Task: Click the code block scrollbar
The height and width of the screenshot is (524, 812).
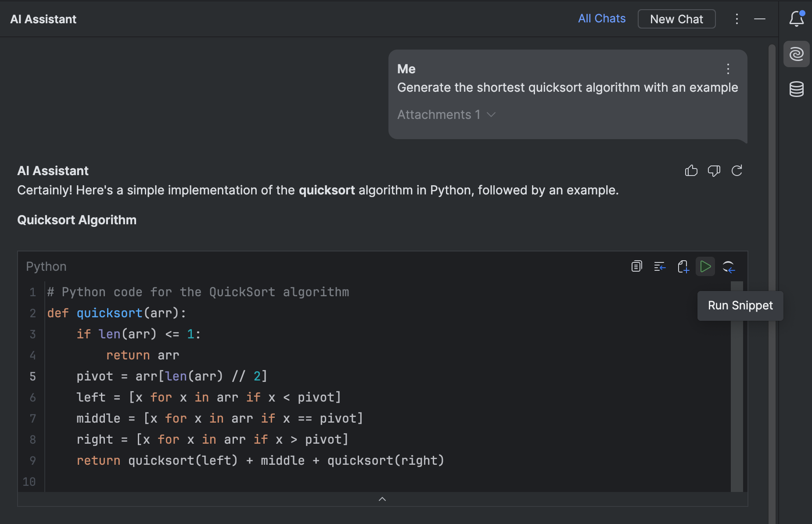Action: coord(735,386)
